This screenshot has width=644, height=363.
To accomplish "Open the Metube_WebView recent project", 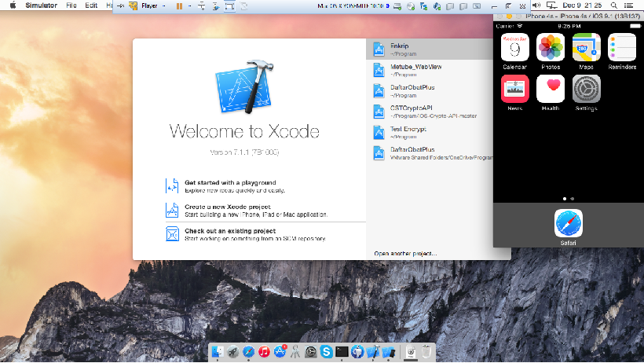I will coord(429,70).
